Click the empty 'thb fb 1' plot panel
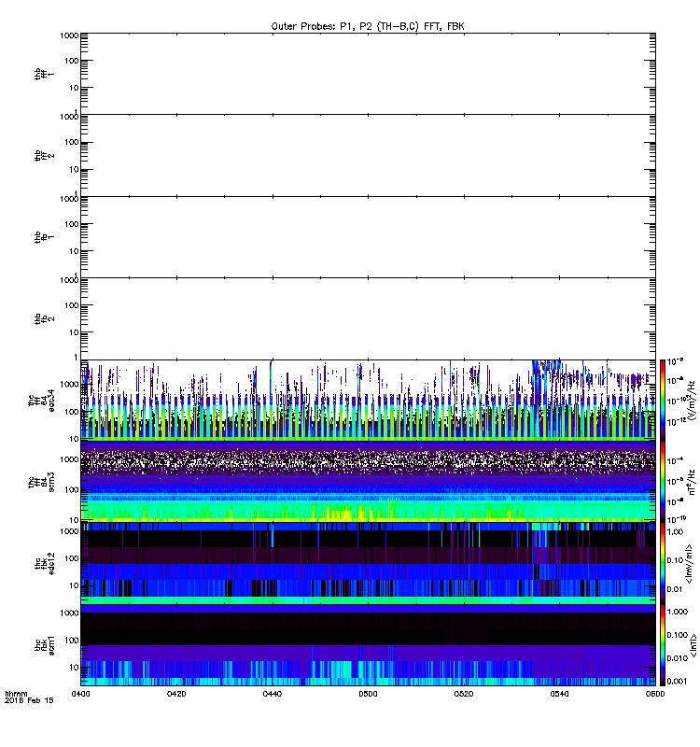The width and height of the screenshot is (700, 747). tap(368, 237)
